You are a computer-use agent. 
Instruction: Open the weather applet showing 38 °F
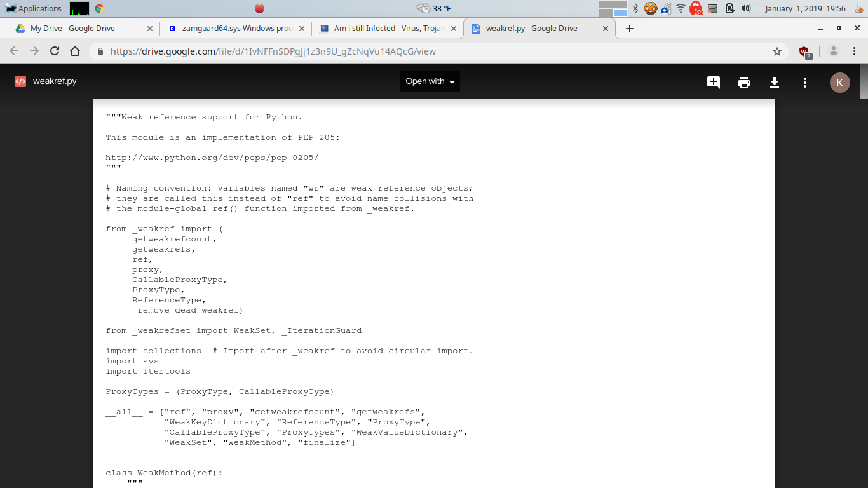(x=433, y=8)
